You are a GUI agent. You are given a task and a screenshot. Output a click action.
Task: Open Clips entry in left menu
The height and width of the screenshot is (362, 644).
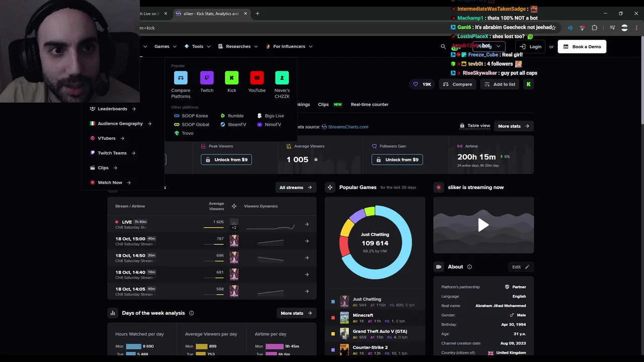pos(104,168)
